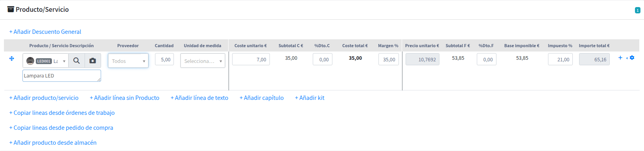Click the camera icon beside product selector
This screenshot has height=151, width=644.
coord(93,61)
